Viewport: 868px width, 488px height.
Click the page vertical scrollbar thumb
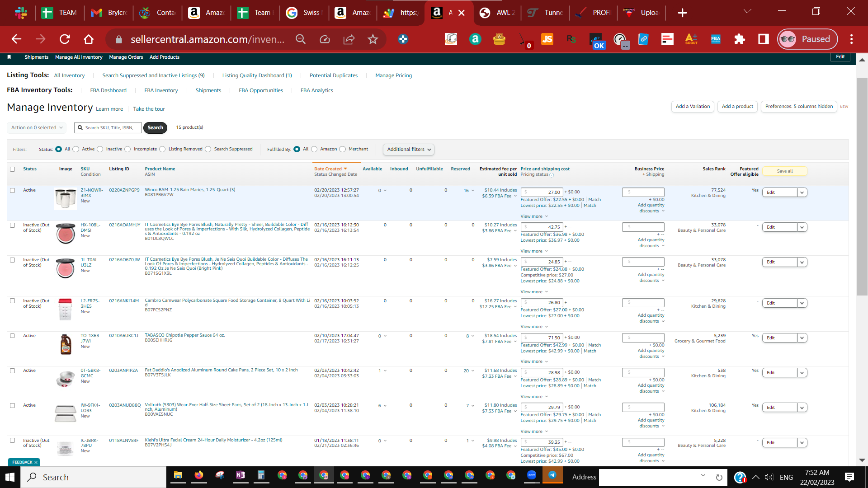(862, 186)
